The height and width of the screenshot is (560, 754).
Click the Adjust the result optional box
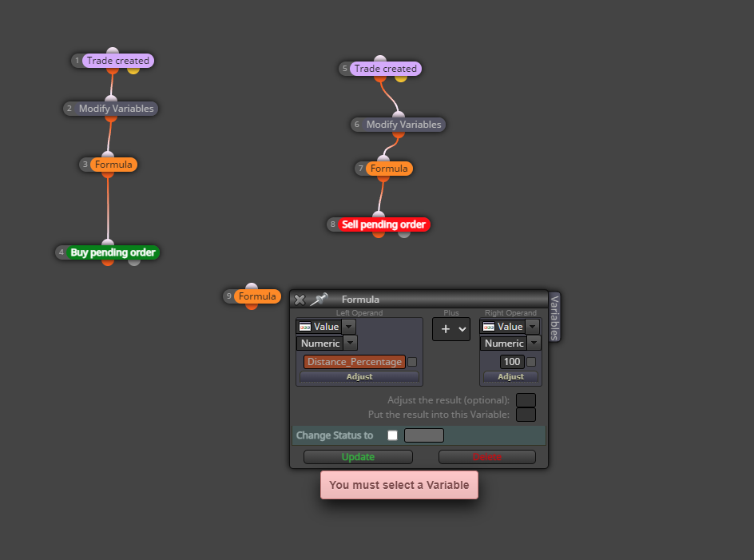pyautogui.click(x=526, y=400)
